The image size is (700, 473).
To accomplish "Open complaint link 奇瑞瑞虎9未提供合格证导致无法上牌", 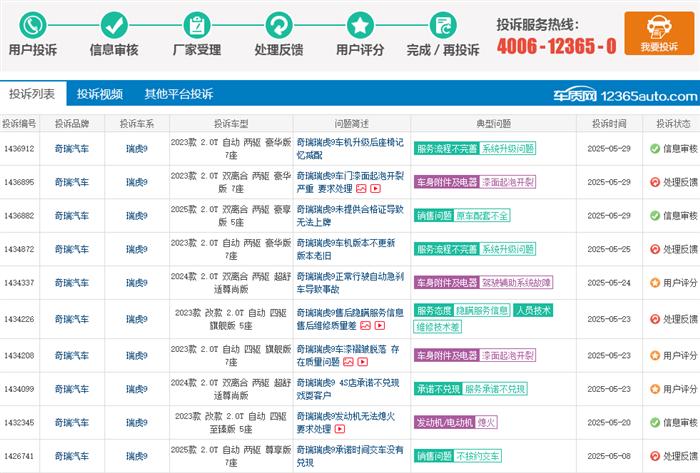I will [350, 216].
